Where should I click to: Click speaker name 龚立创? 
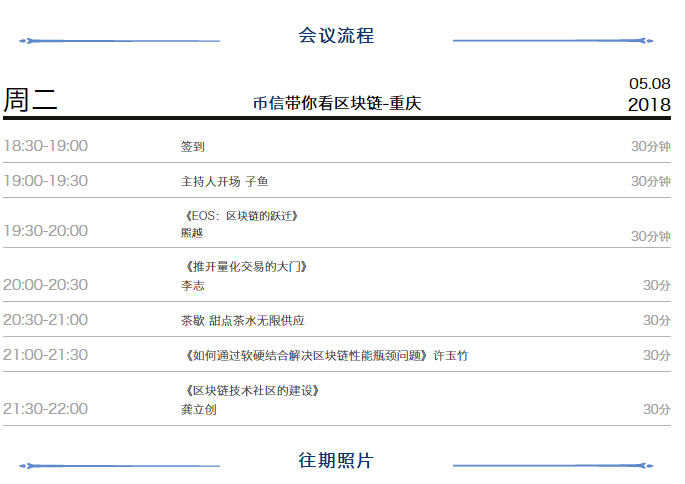tap(198, 409)
